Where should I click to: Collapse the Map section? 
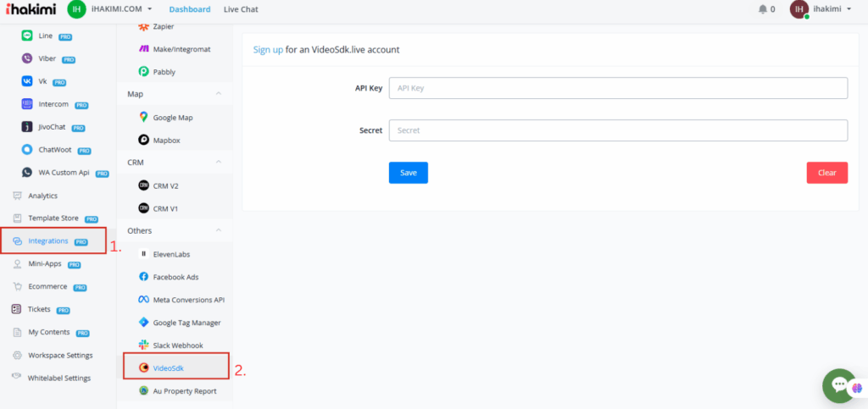click(219, 94)
